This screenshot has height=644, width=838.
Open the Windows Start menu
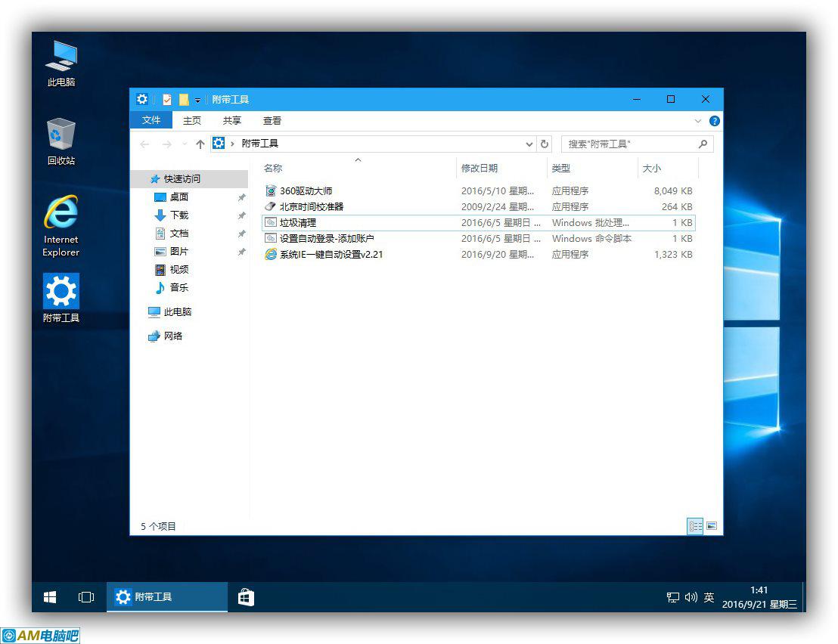point(50,597)
